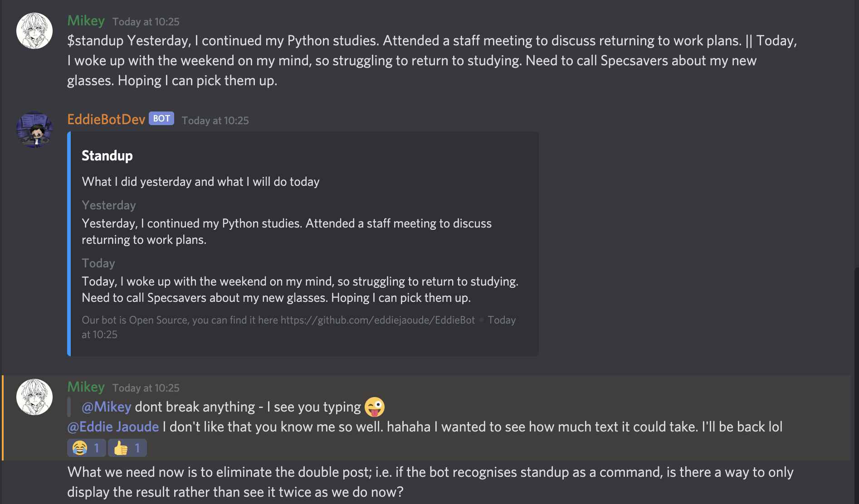
Task: Click the timestamp beside EddieBotDev's name
Action: tap(215, 121)
